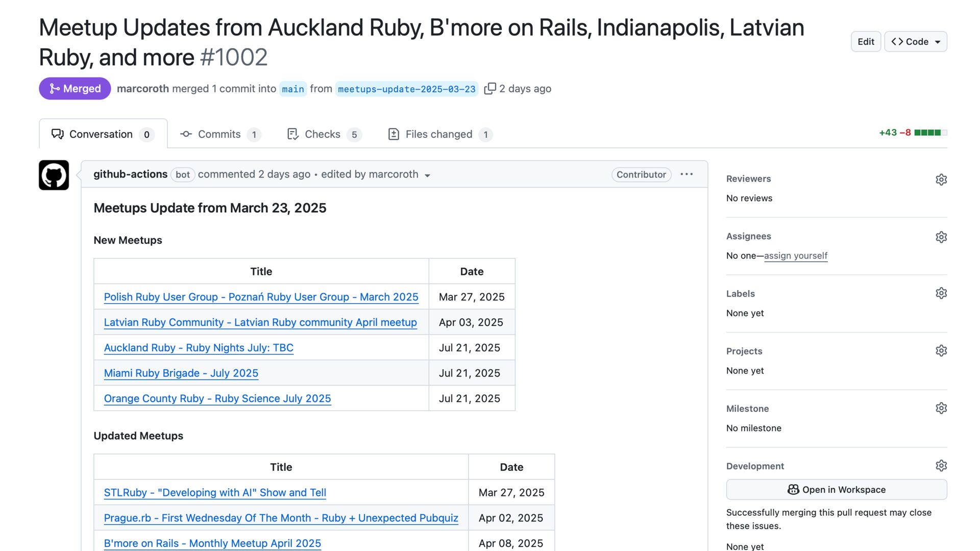Click the diff stat bar blocks

click(930, 133)
